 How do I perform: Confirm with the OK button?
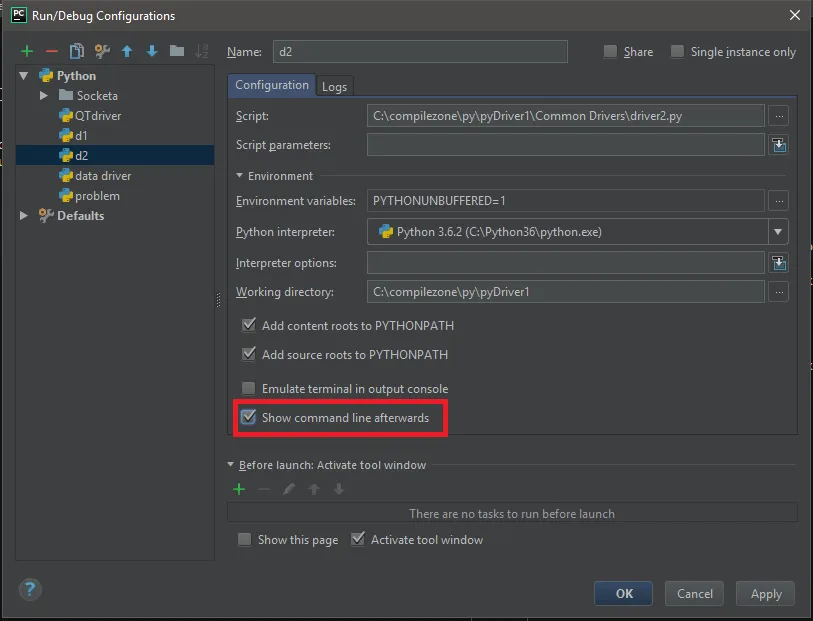(623, 594)
